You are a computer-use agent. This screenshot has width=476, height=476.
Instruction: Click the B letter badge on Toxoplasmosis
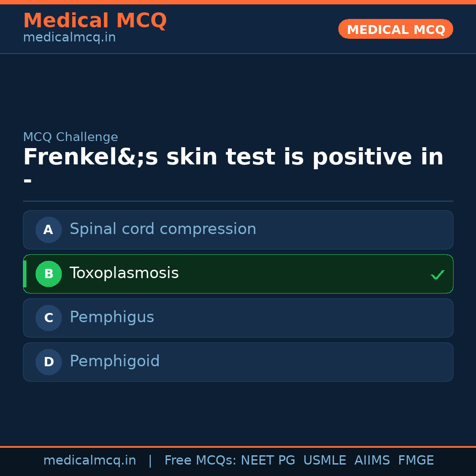point(48,274)
